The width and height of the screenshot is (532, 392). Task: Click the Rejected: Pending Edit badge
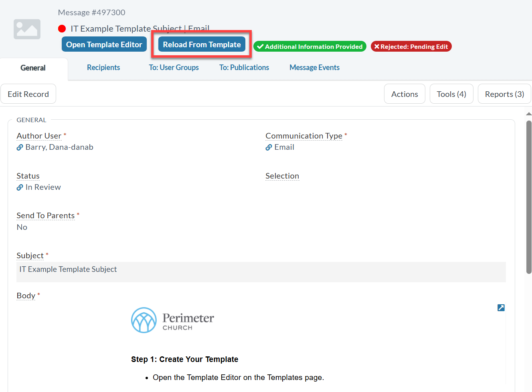[411, 46]
